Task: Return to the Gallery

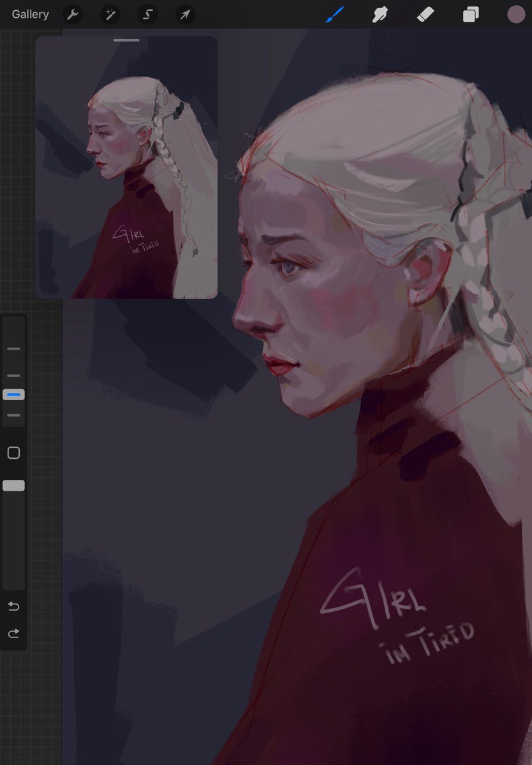Action: [30, 14]
